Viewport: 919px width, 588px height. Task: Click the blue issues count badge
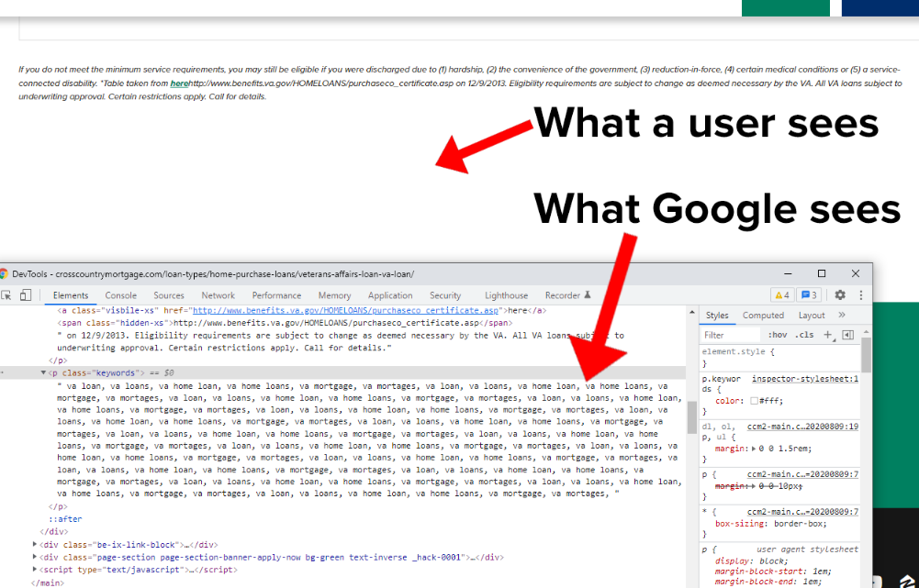pyautogui.click(x=809, y=295)
